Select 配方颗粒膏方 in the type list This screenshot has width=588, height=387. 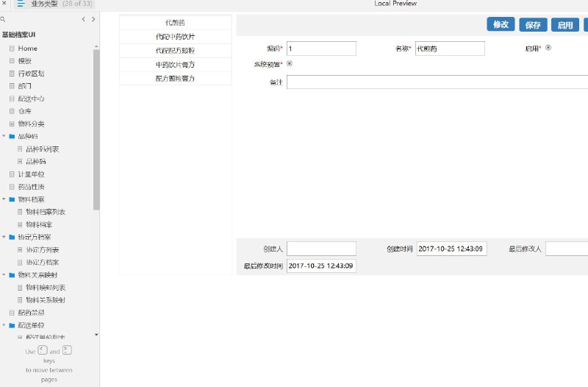tap(175, 79)
